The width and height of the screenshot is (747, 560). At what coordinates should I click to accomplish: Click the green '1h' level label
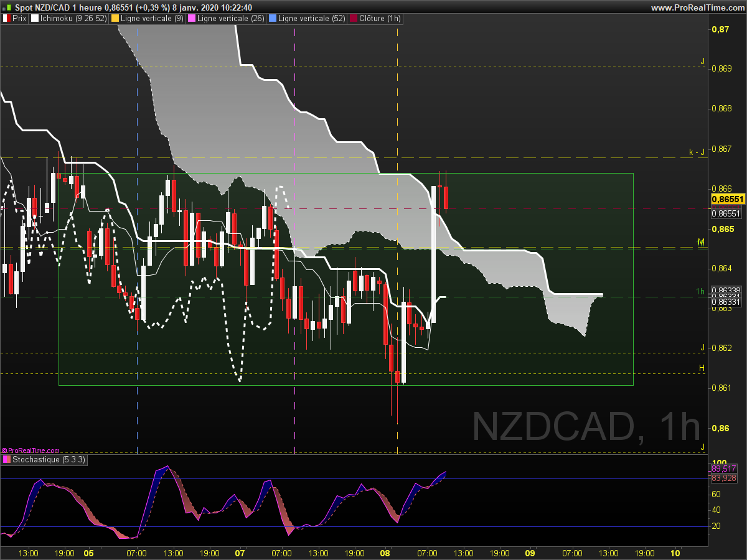coord(701,291)
